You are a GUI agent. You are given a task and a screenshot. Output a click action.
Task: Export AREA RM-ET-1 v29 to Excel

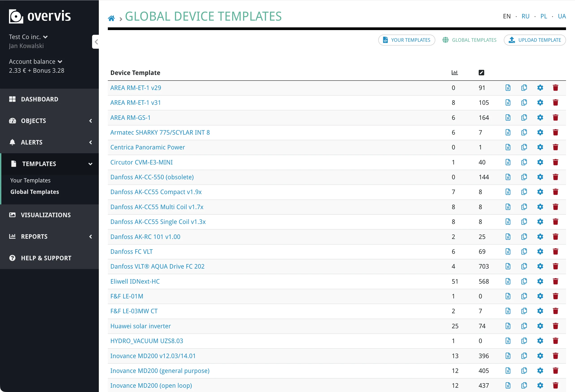(508, 88)
